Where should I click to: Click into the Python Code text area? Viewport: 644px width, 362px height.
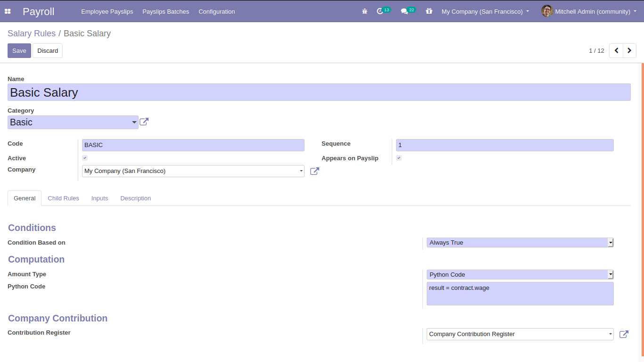click(520, 294)
